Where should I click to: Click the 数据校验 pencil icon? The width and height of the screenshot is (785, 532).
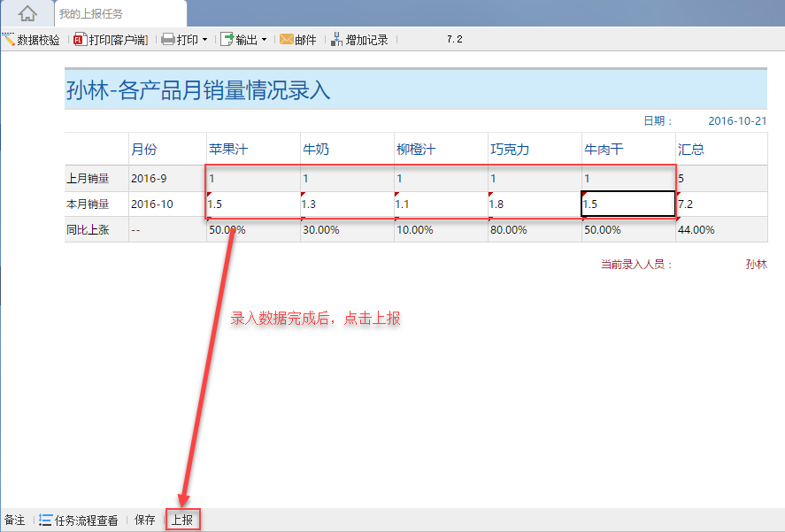9,39
